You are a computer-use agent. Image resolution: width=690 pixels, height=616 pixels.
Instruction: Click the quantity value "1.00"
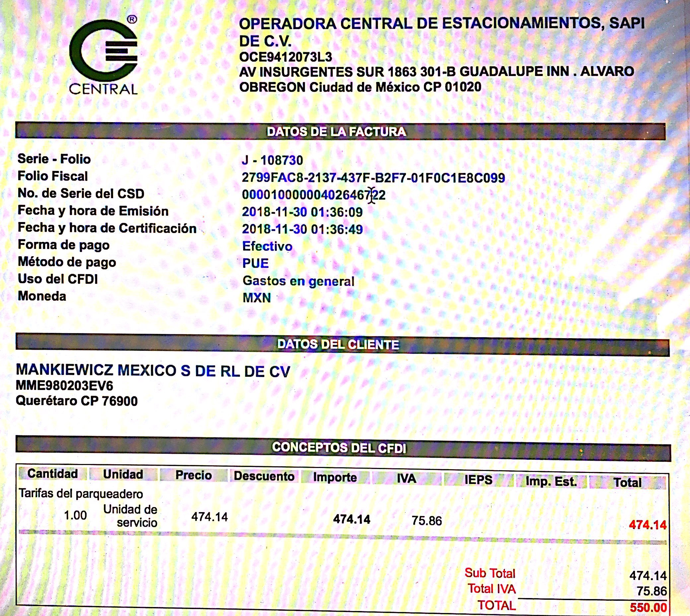tap(75, 515)
